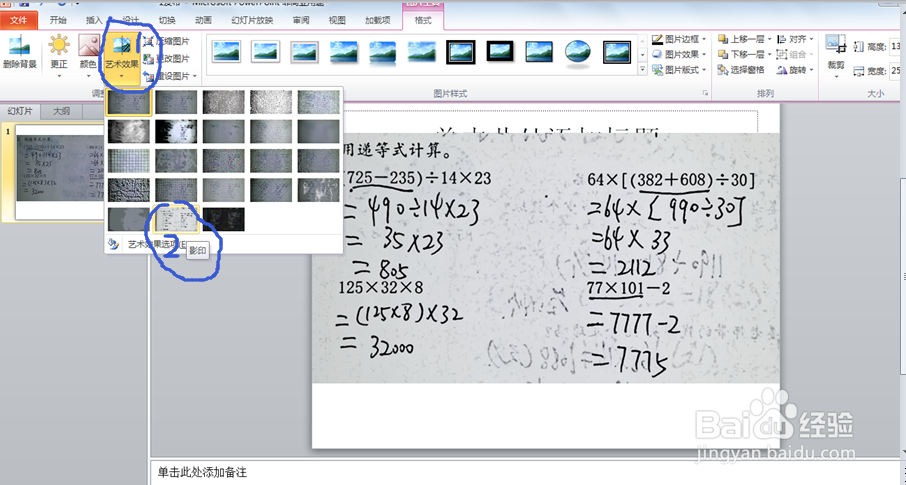Apply the Compound Frame Black picture style

tap(617, 52)
